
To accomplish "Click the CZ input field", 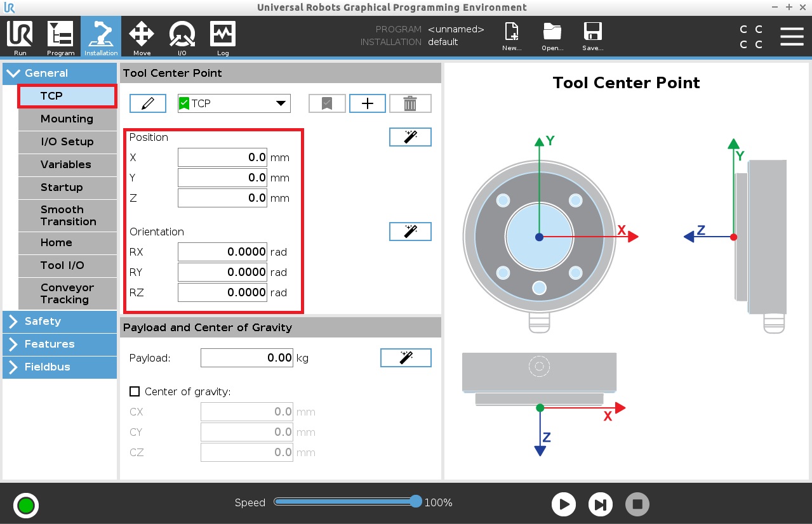I will [247, 452].
